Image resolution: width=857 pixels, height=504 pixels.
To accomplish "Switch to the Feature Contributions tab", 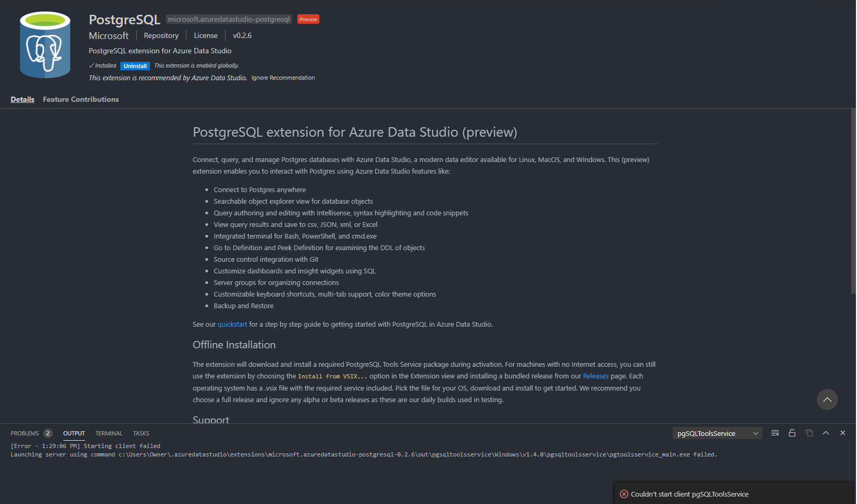I will pos(80,99).
